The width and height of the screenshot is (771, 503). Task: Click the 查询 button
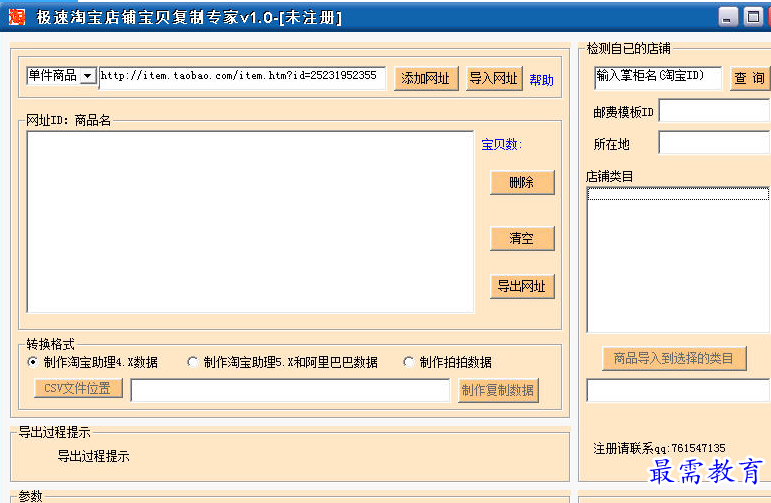point(750,78)
